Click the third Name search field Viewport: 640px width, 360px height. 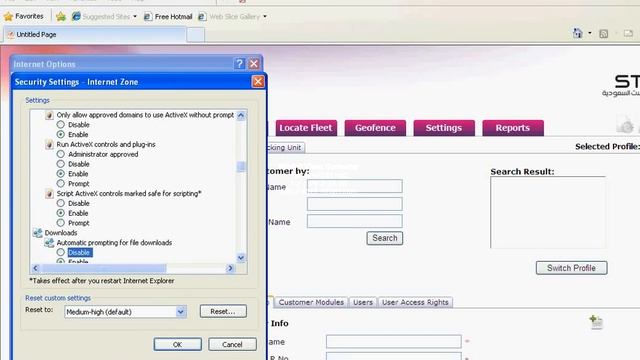(355, 221)
